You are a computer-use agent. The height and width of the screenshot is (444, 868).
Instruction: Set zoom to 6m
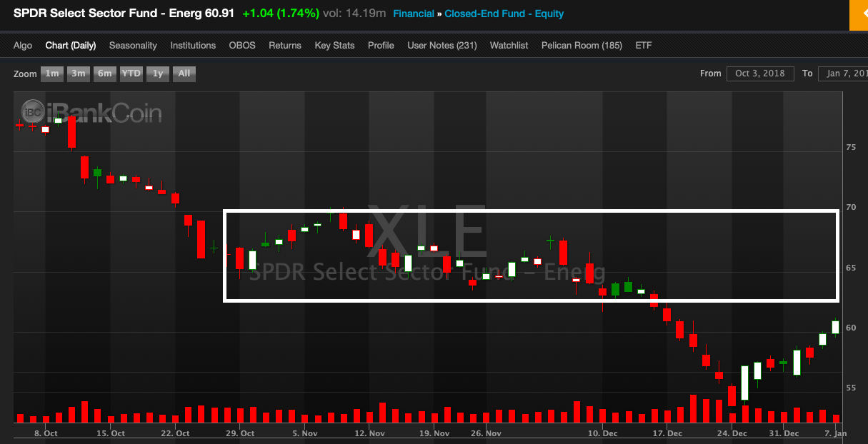click(x=105, y=74)
